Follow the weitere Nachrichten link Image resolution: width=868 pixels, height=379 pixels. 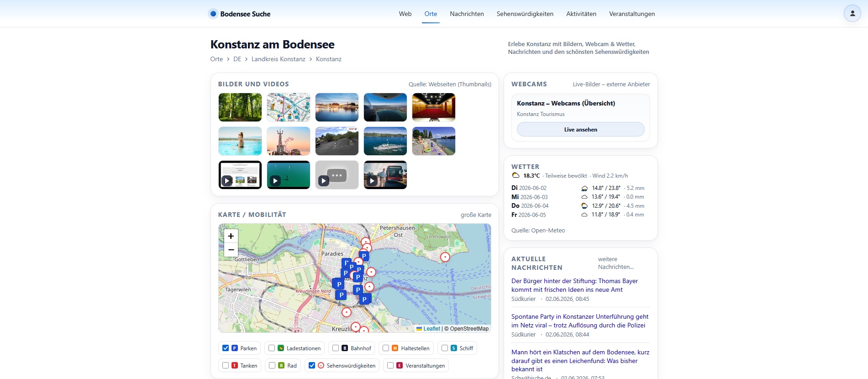point(615,263)
